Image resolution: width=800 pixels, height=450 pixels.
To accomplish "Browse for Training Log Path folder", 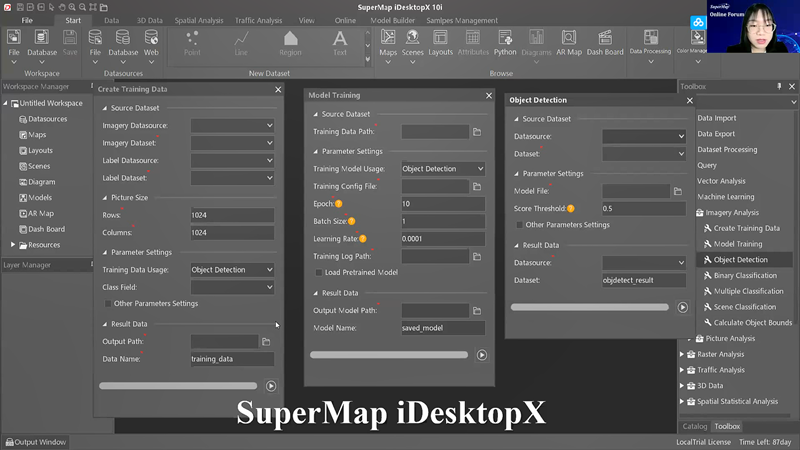I will pos(477,256).
